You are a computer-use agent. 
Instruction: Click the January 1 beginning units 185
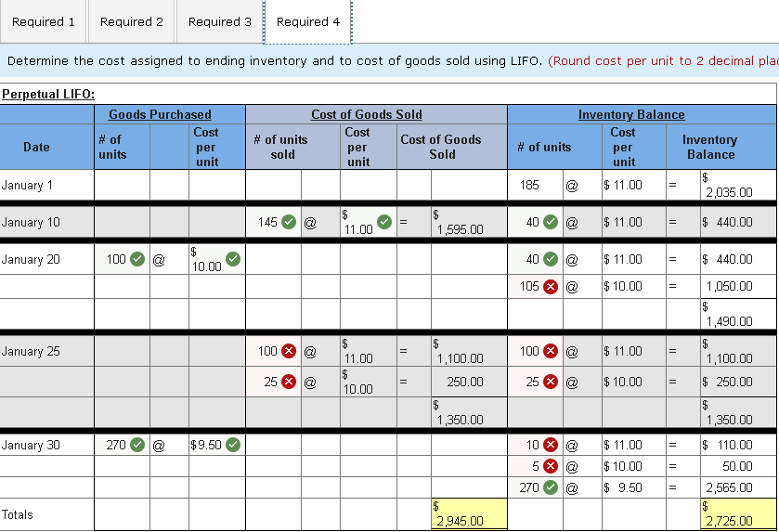(x=529, y=186)
